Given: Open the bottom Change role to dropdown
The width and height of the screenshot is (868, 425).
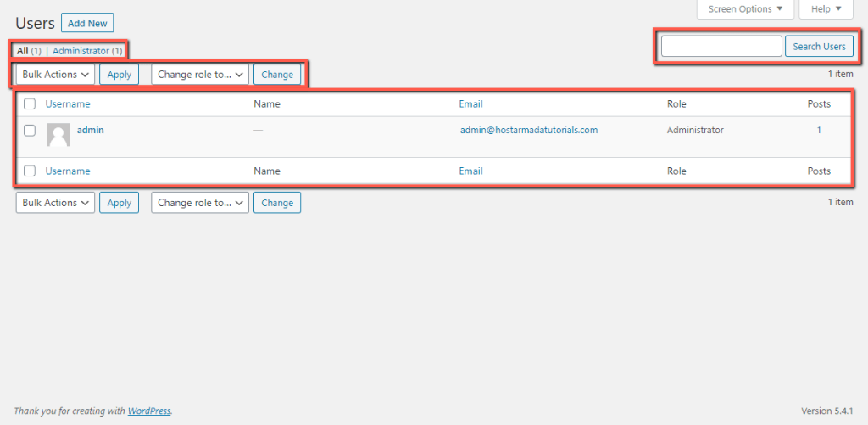Looking at the screenshot, I should [x=200, y=202].
